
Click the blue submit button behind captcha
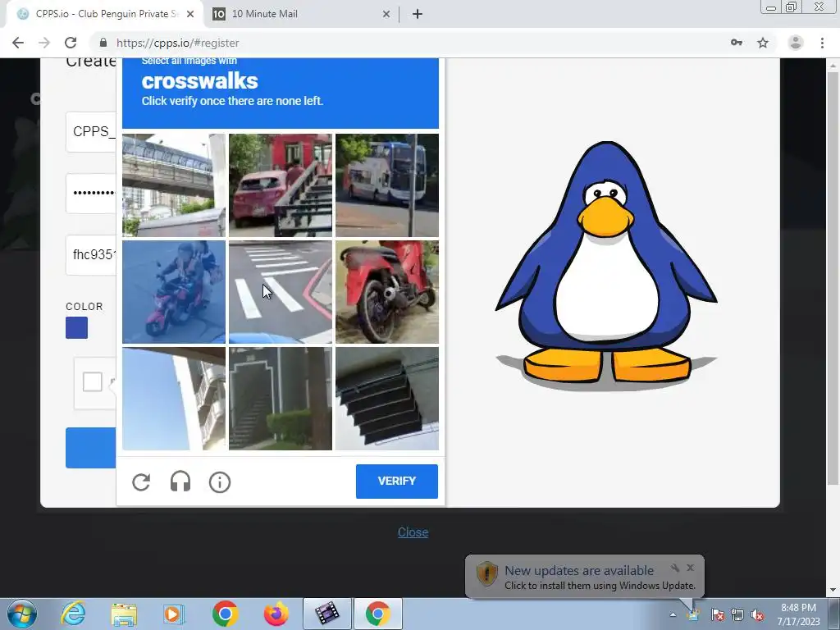coord(91,448)
